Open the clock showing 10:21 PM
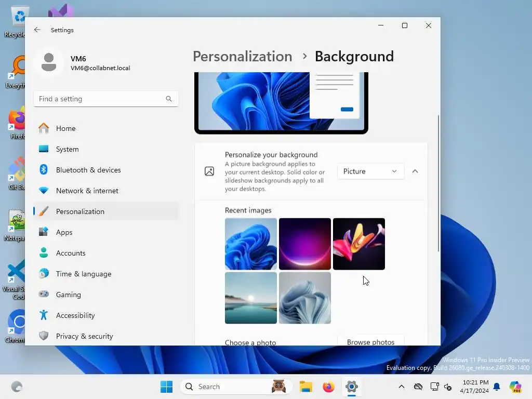 tap(474, 387)
